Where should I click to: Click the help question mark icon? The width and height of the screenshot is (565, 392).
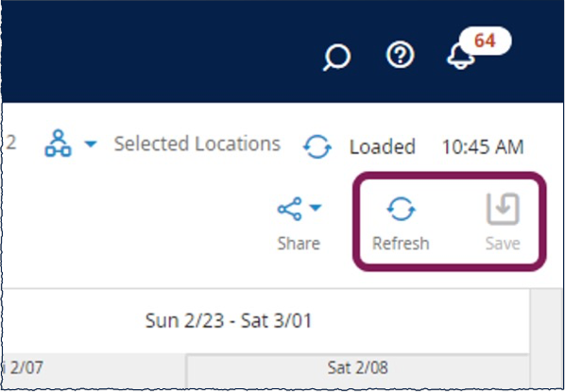click(401, 55)
